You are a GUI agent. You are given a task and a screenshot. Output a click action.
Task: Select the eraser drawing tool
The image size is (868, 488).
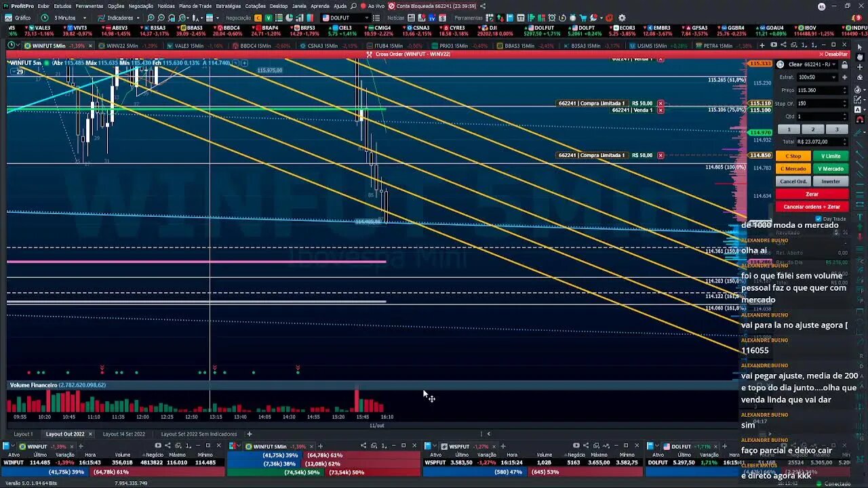coord(859,77)
